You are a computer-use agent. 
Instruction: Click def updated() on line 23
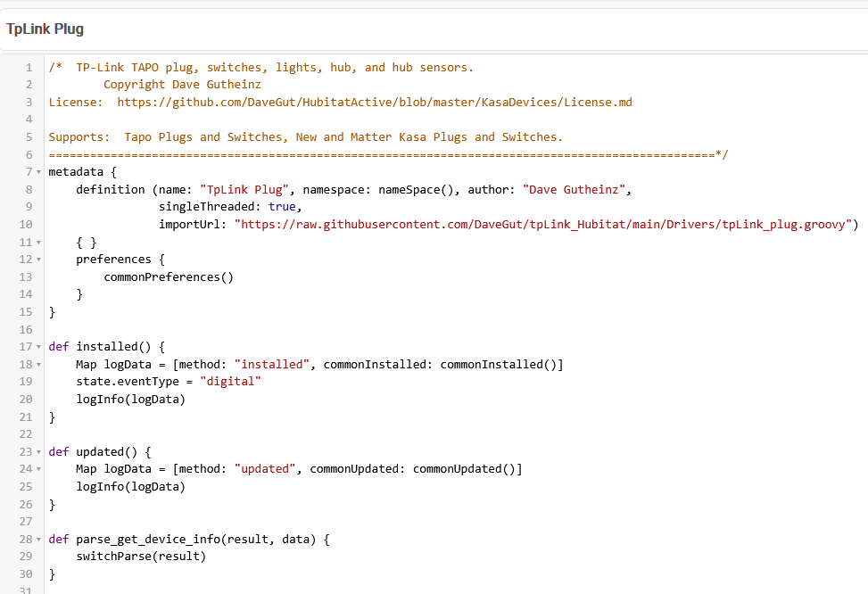pyautogui.click(x=93, y=451)
